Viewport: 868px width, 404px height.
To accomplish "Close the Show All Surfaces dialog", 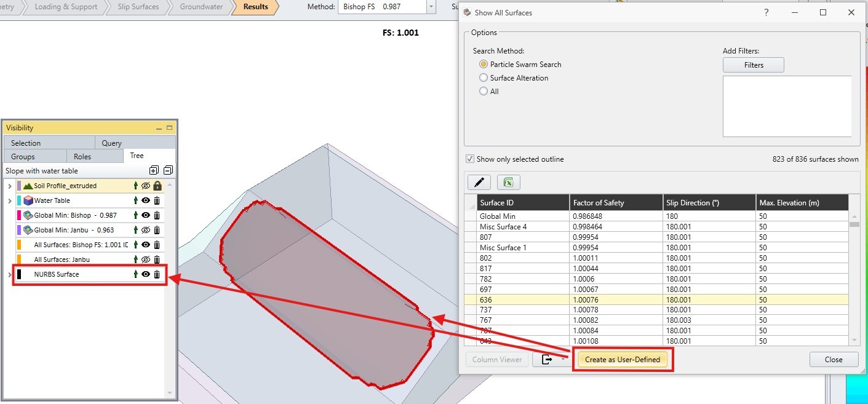I will point(834,360).
